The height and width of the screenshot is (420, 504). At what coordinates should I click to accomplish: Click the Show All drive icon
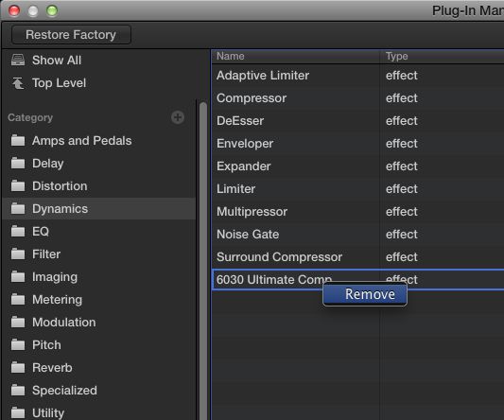click(18, 60)
